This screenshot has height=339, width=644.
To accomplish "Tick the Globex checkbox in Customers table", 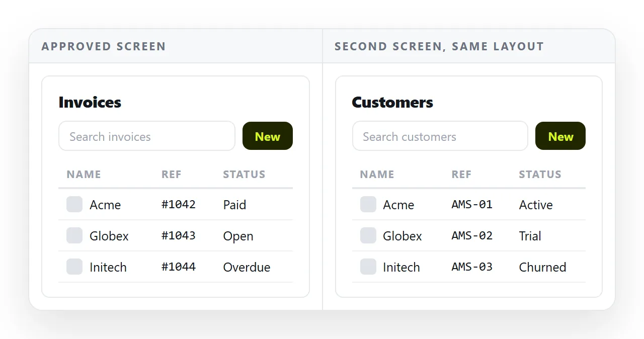I will coord(368,235).
